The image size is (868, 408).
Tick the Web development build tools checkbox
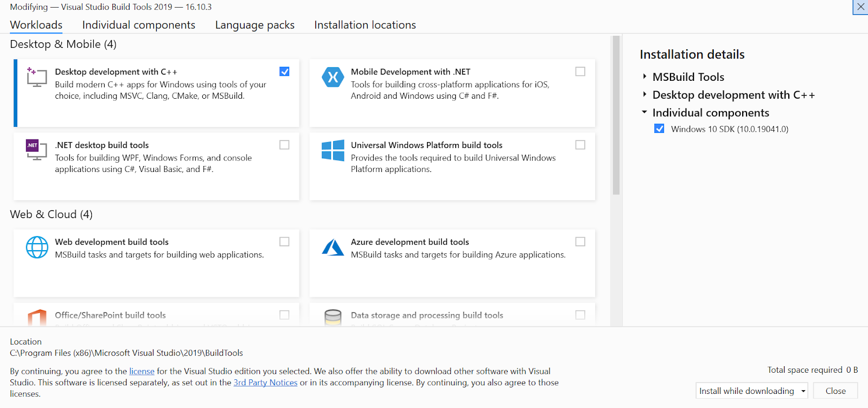tap(284, 241)
